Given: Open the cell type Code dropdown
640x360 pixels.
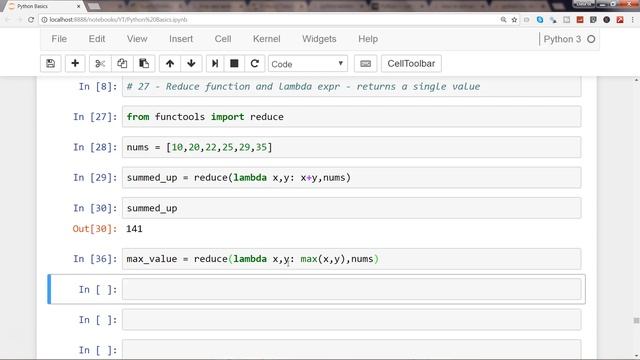Looking at the screenshot, I should coord(308,64).
